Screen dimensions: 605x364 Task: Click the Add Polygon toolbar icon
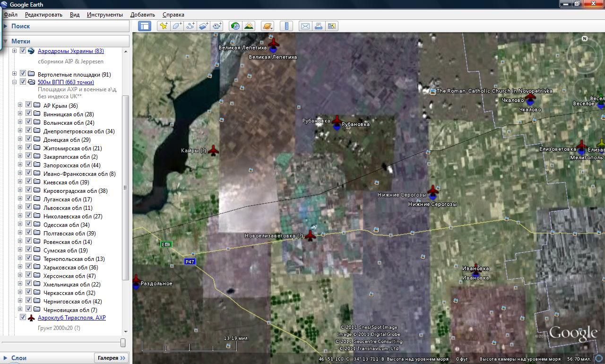coord(177,26)
